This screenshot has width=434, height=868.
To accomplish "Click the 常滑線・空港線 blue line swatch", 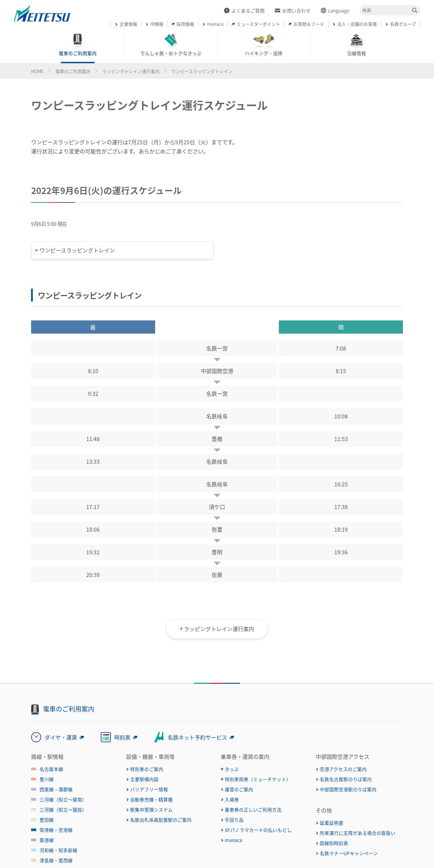I will tap(33, 830).
